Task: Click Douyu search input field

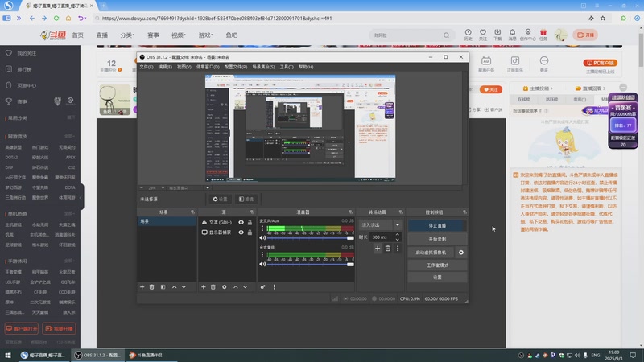Action: tap(407, 35)
